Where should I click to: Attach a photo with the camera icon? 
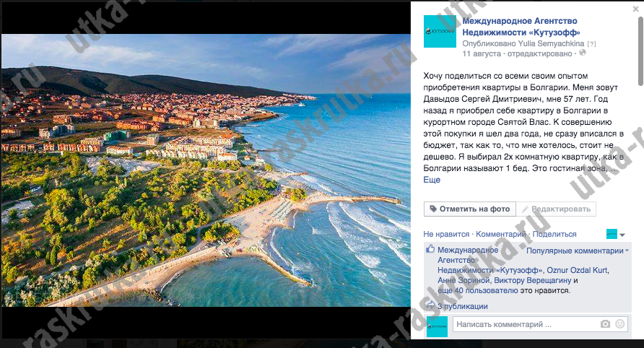(x=605, y=324)
